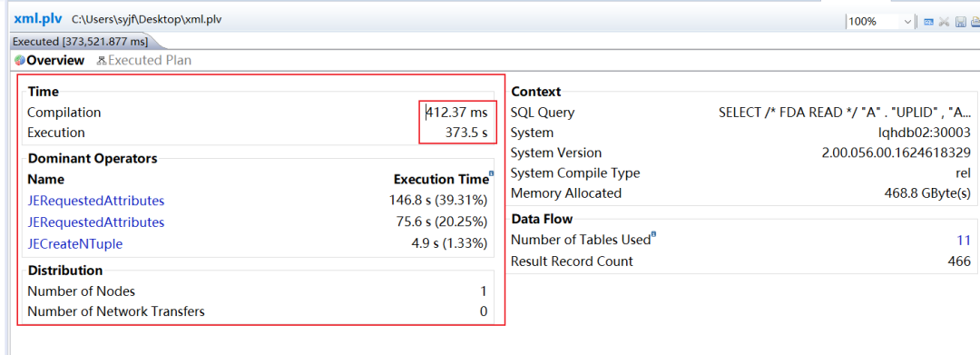980x355 pixels.
Task: Open the Executed Plan tab
Action: tap(143, 61)
